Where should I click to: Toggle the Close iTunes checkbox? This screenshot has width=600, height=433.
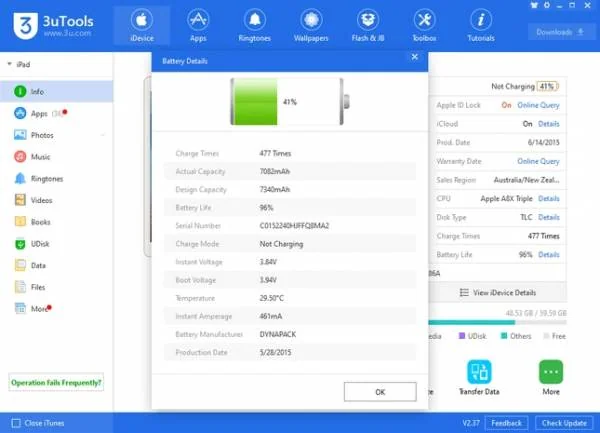coord(16,423)
